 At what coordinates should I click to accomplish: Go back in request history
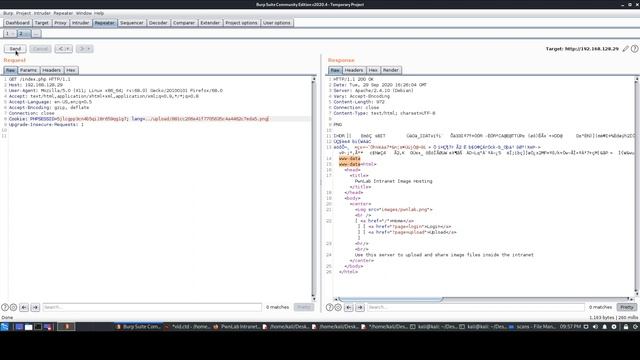(64, 49)
